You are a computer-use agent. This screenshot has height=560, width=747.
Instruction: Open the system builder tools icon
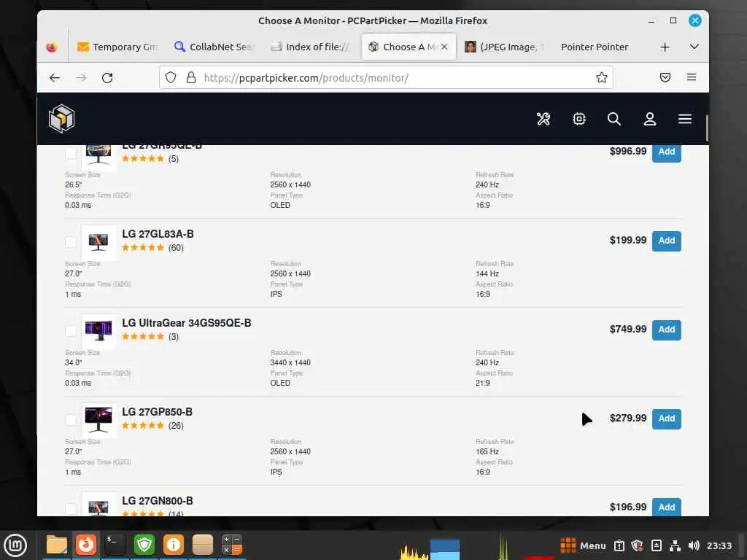(x=543, y=119)
